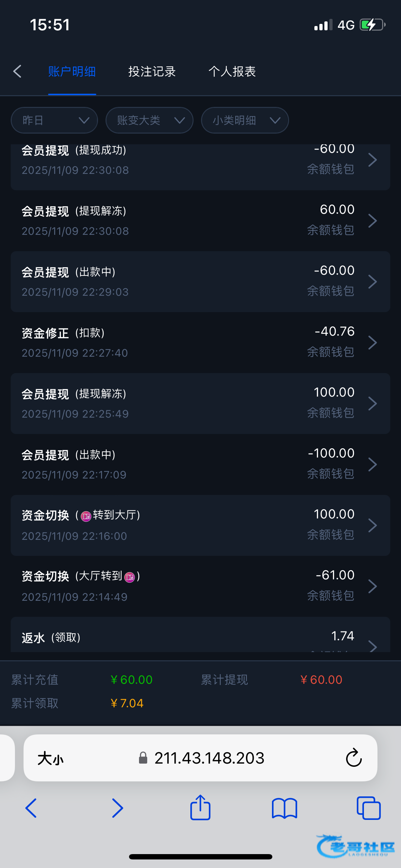Go forward with Safari's forward arrow
The image size is (401, 868).
tap(117, 808)
